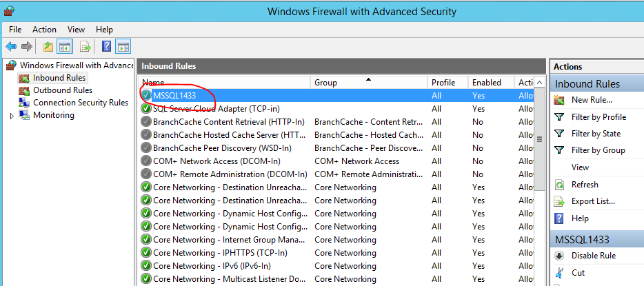Open the Filter by Profile submenu
Viewport: 644px width, 286px height.
tap(598, 117)
